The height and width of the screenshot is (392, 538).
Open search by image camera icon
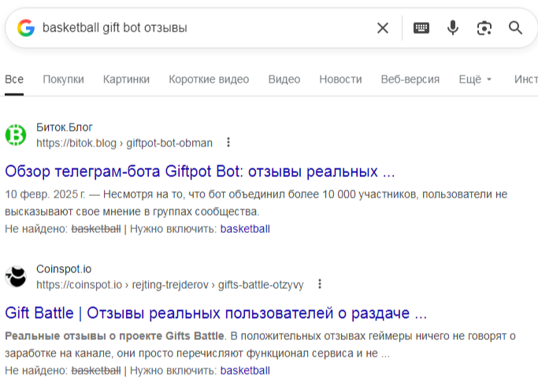coord(484,28)
